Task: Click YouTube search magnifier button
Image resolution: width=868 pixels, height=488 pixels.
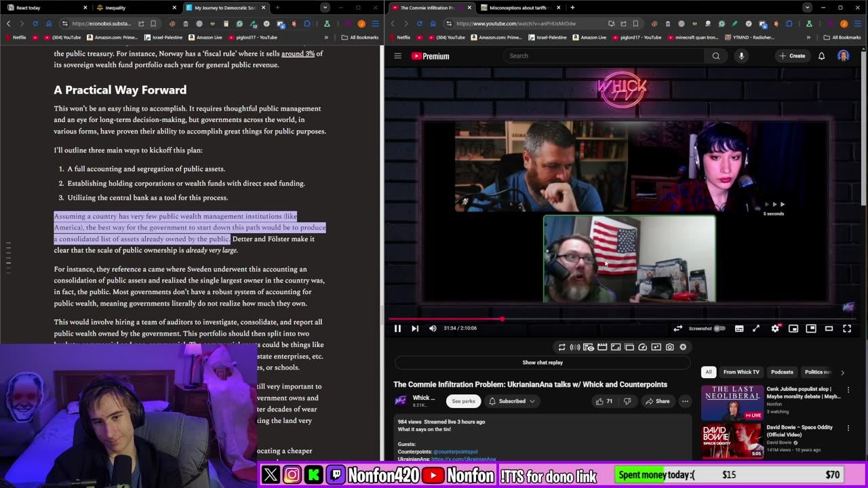Action: click(716, 56)
